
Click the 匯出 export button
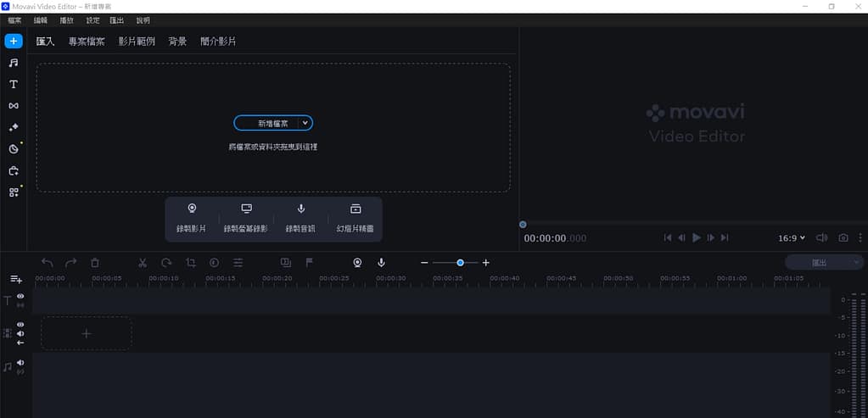[820, 263]
